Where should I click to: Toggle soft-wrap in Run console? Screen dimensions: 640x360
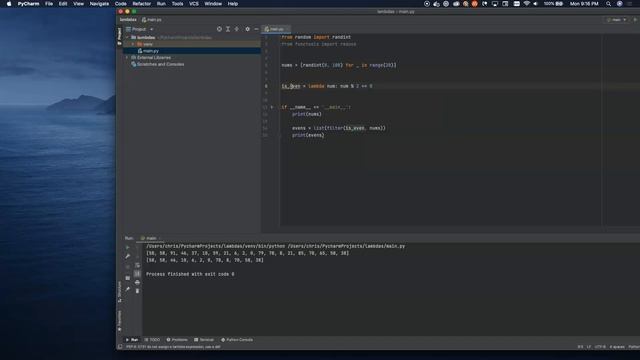137,265
